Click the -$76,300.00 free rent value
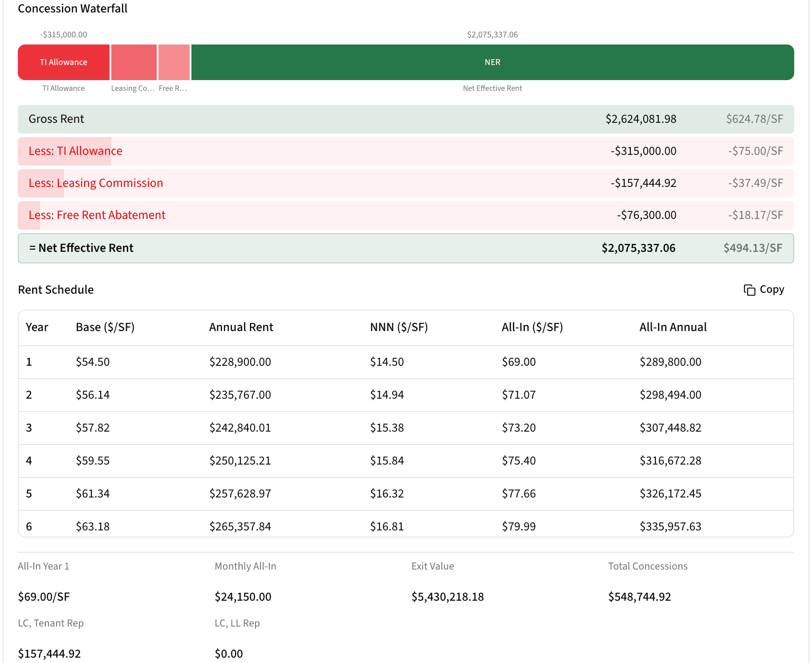 646,215
